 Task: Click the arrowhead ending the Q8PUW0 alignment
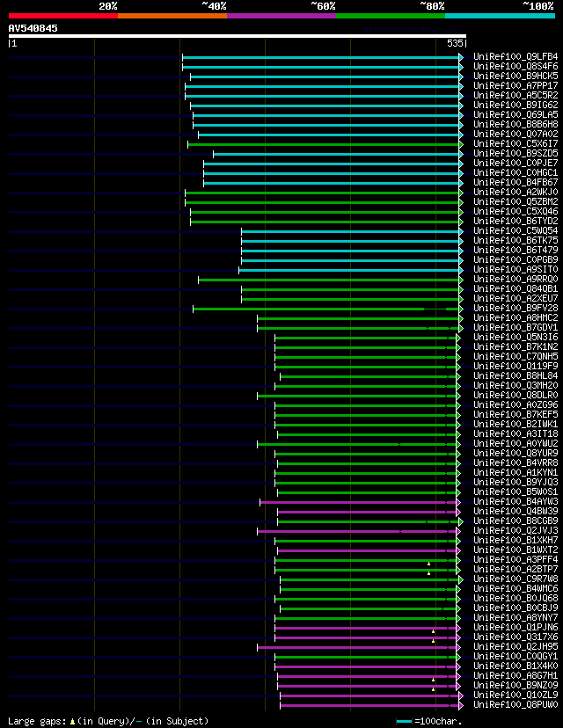(x=461, y=706)
